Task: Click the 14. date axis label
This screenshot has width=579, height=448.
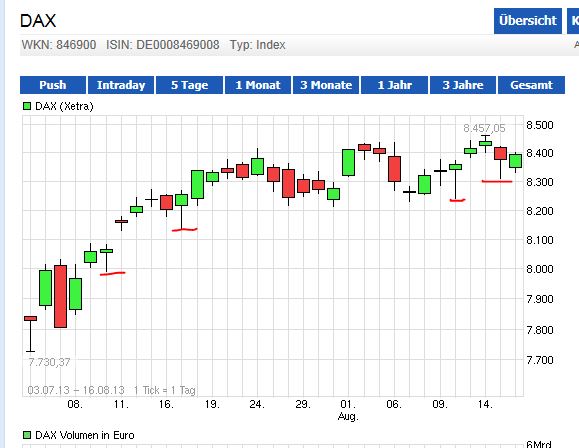Action: tap(485, 404)
